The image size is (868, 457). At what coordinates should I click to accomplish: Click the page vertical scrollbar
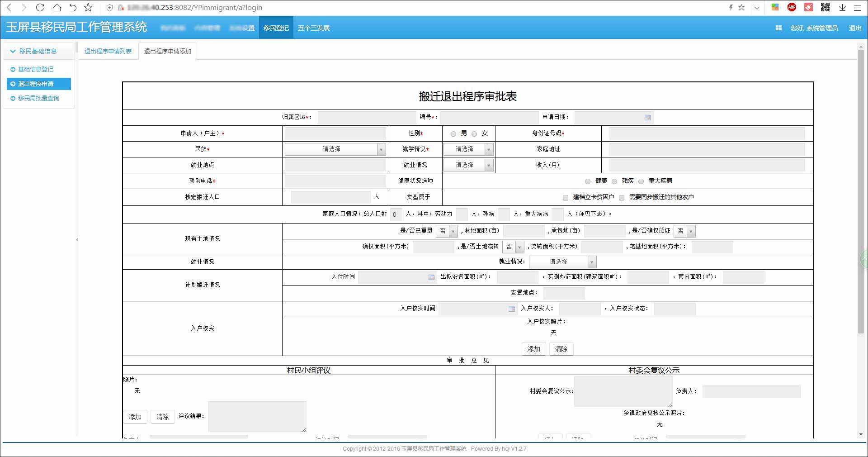pos(861,192)
